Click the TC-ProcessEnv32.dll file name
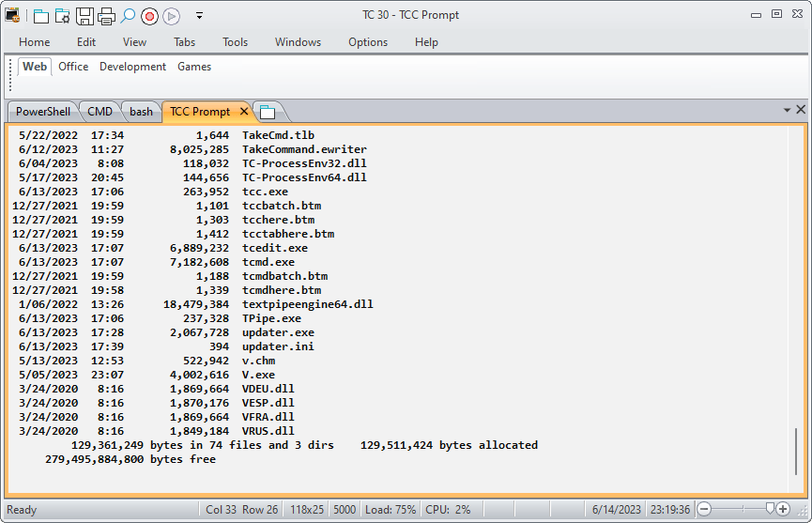The width and height of the screenshot is (812, 523). 304,163
